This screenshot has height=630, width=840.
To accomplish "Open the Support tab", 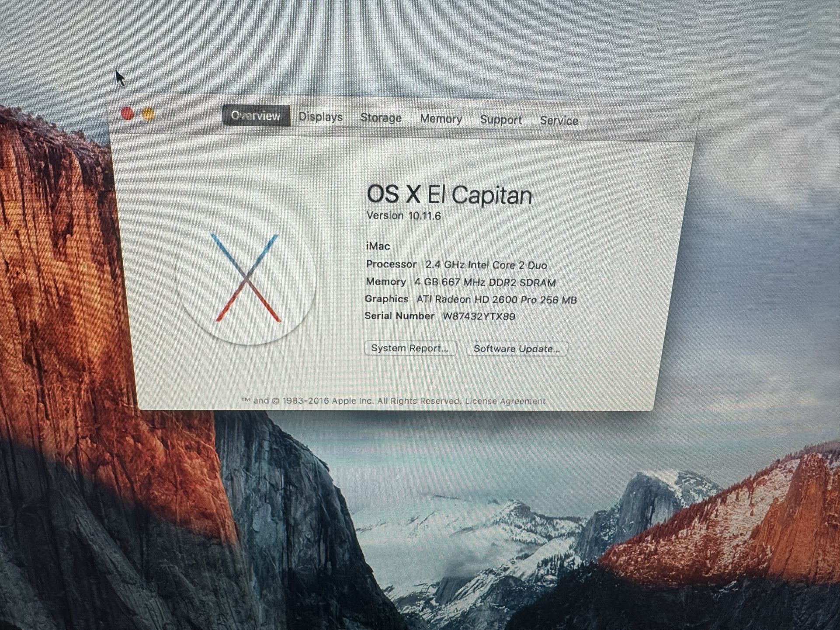I will coord(501,120).
